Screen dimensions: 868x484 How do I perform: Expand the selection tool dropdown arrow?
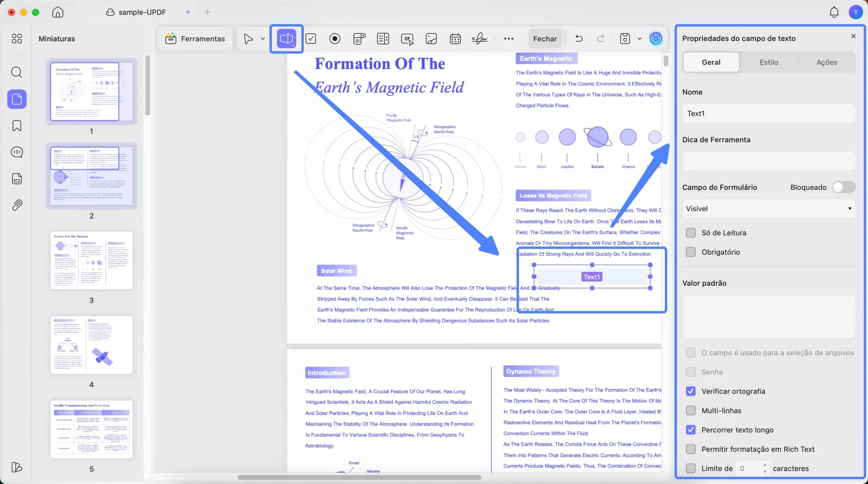point(263,39)
